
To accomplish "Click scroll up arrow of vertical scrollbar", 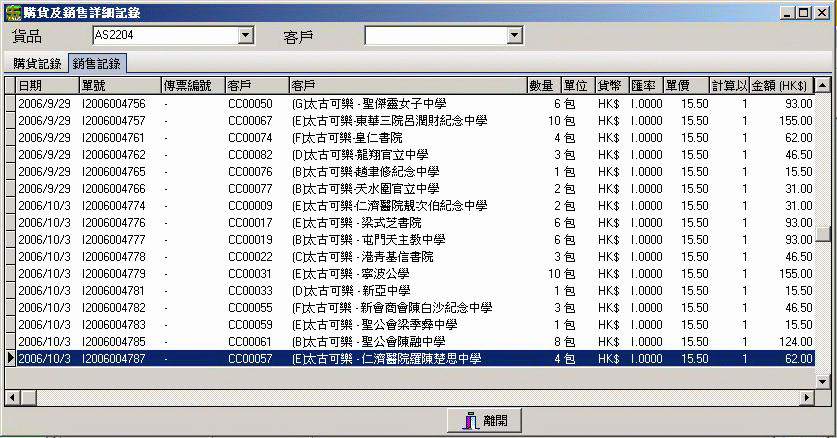I will point(823,86).
